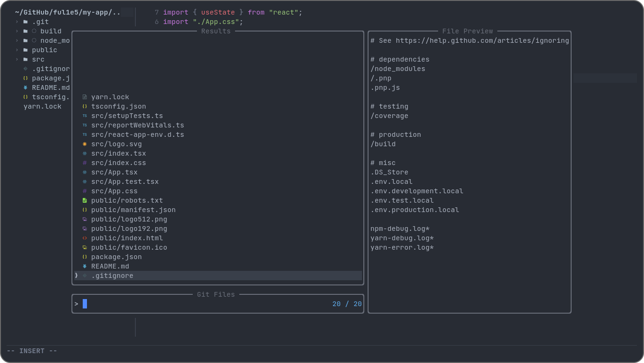Click the /node_modules line in File Preview
Screen dimensions: 644x363
click(x=398, y=69)
